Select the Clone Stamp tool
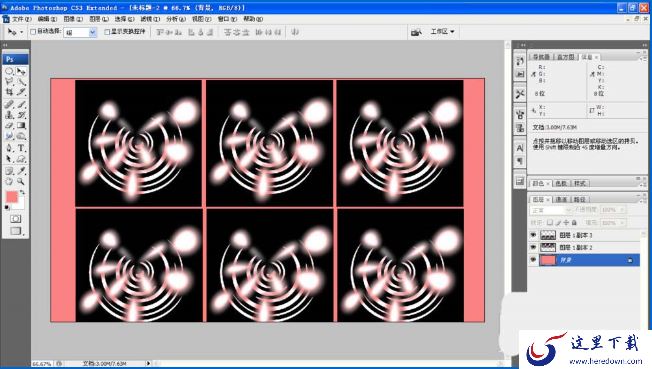652x369 pixels. 9,115
